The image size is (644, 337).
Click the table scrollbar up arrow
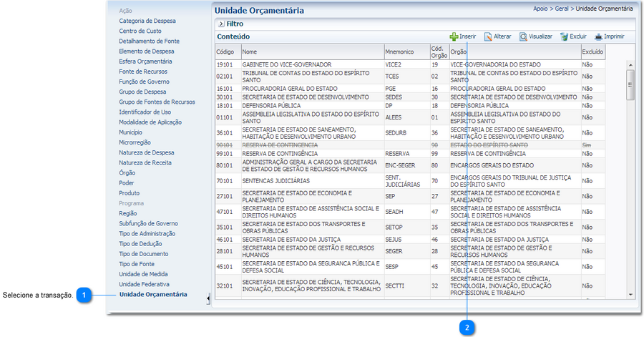(630, 64)
